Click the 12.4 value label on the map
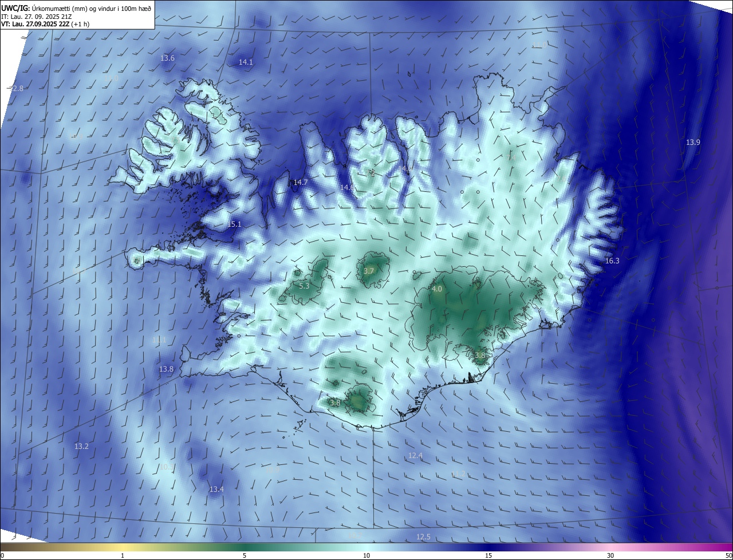Image resolution: width=733 pixels, height=560 pixels. click(415, 455)
